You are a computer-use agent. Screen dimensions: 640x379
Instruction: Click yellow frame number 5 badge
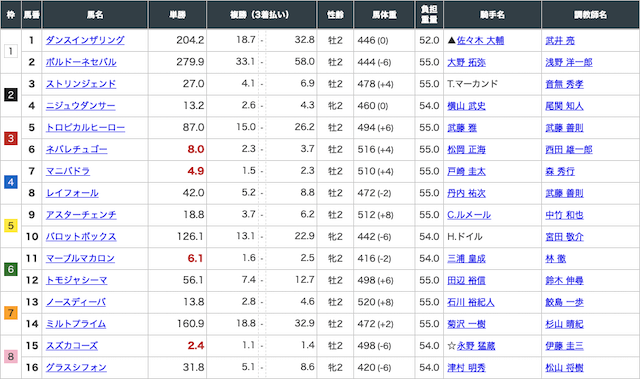point(11,226)
